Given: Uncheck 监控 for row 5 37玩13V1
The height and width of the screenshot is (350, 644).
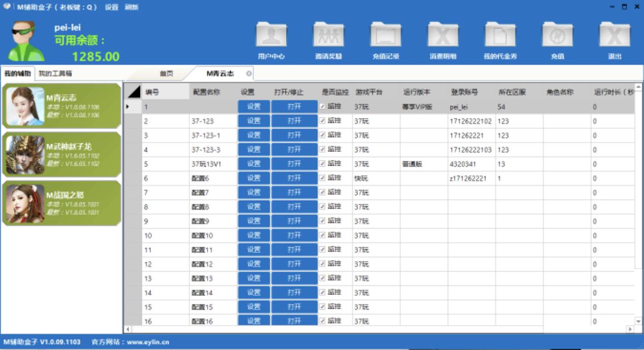Looking at the screenshot, I should click(323, 164).
